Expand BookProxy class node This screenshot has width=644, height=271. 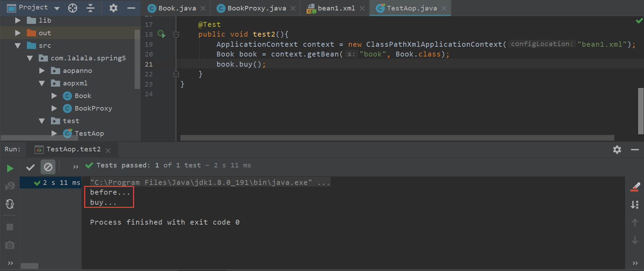pyautogui.click(x=54, y=108)
